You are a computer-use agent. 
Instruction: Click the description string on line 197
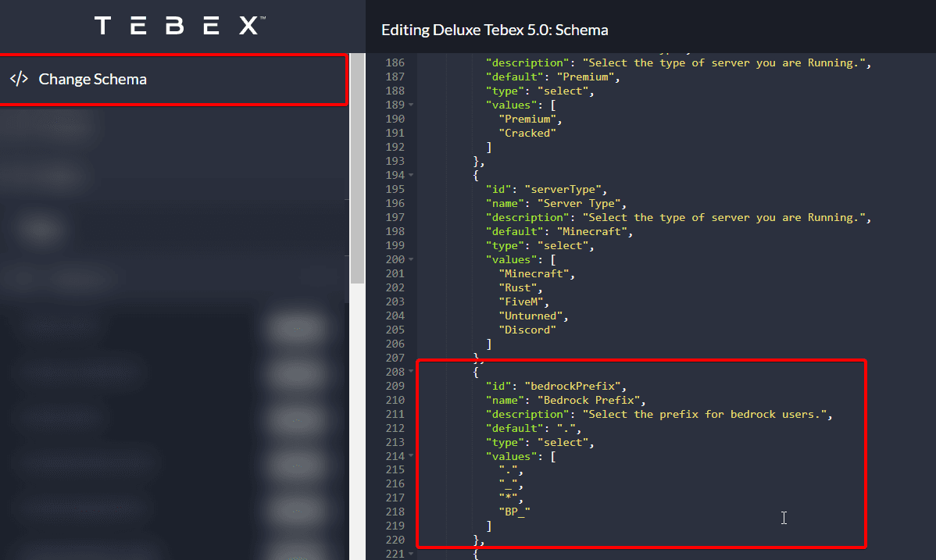click(x=723, y=217)
